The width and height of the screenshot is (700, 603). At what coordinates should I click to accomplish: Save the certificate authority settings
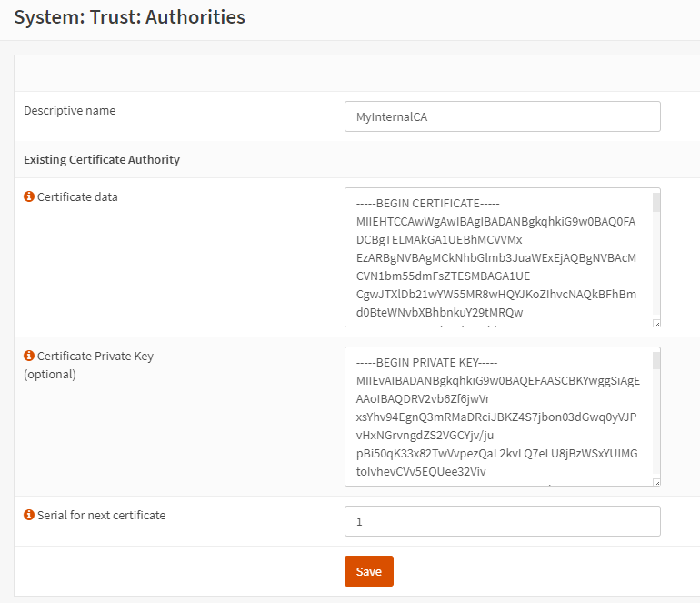click(x=369, y=571)
